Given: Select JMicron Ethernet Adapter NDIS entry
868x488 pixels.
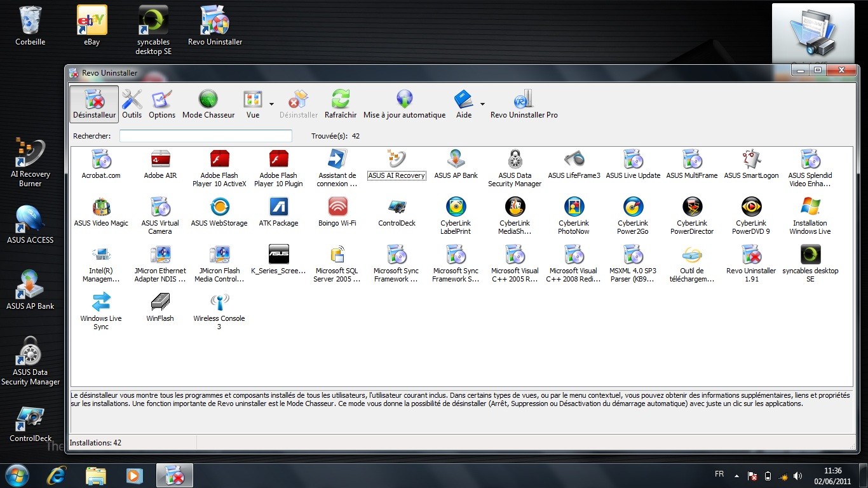Looking at the screenshot, I should pyautogui.click(x=160, y=264).
